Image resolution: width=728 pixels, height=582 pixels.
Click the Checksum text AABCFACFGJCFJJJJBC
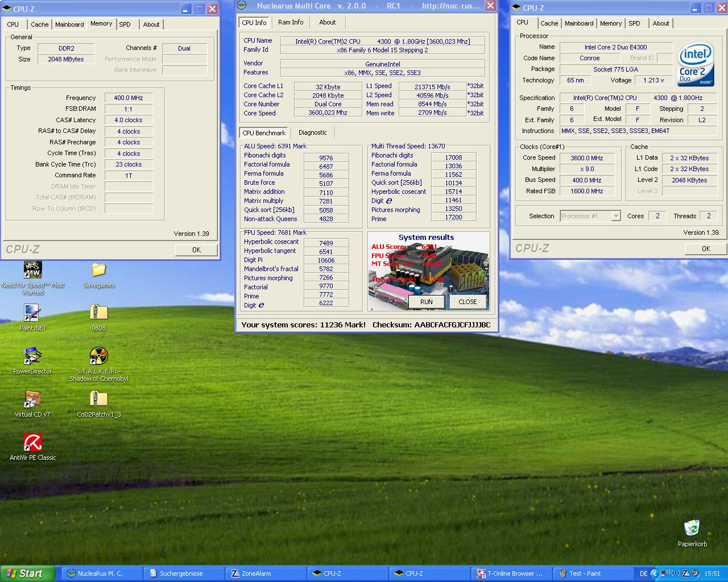[x=452, y=325]
